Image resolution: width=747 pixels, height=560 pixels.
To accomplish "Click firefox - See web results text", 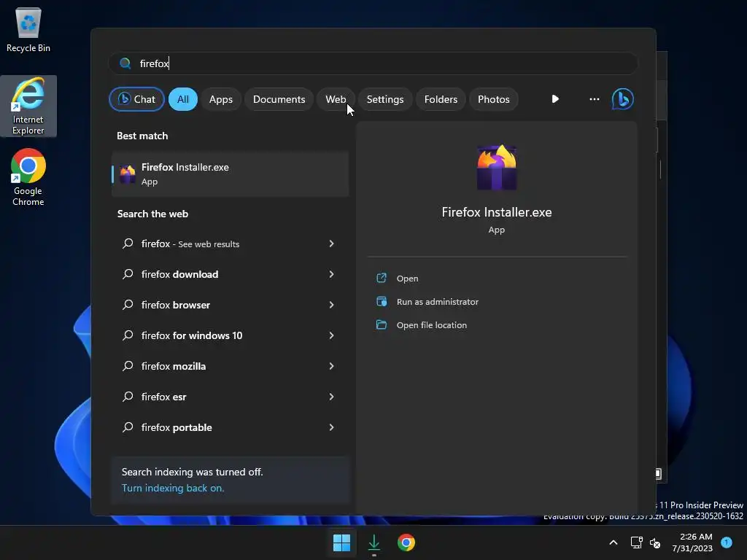I will 190,244.
